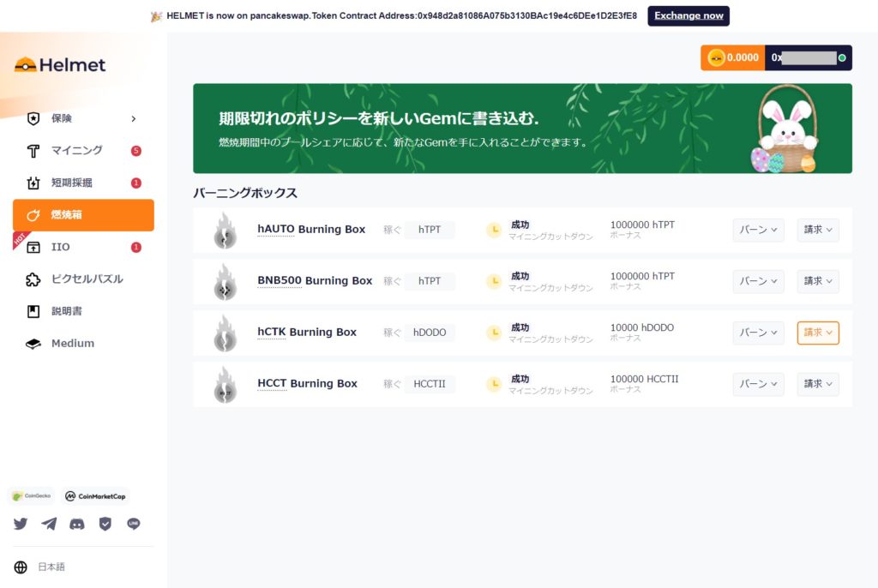Expand the 保険 menu chevron
Image resolution: width=878 pixels, height=588 pixels.
point(133,119)
